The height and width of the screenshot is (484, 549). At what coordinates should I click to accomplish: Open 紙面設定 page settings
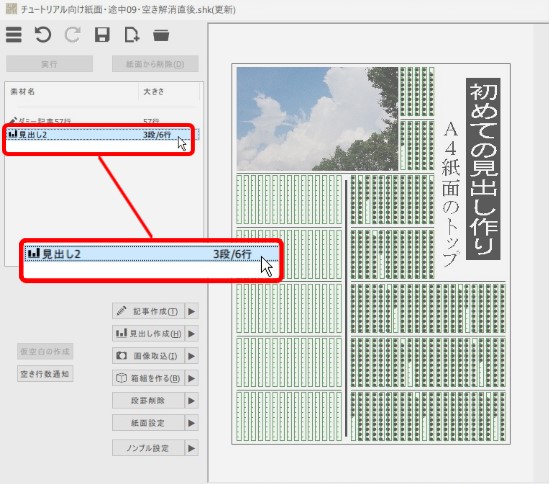click(x=148, y=423)
